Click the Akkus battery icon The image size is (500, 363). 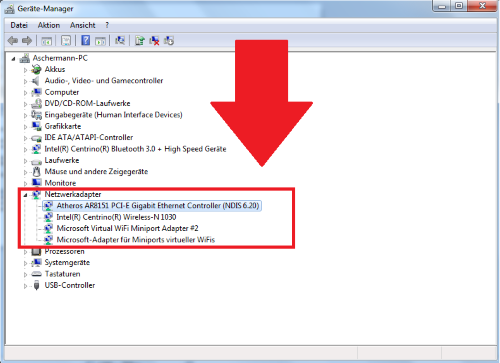(x=36, y=69)
